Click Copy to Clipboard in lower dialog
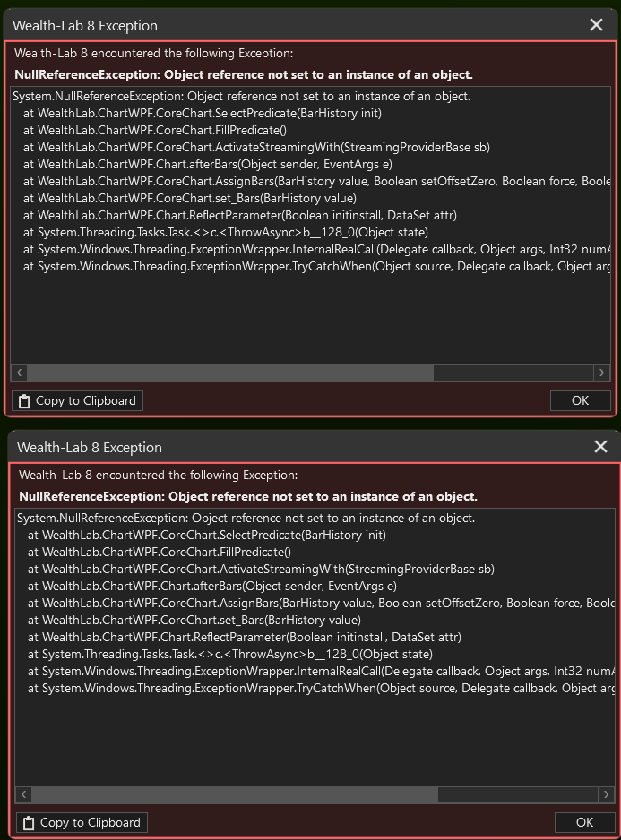The height and width of the screenshot is (840, 621). (x=82, y=822)
